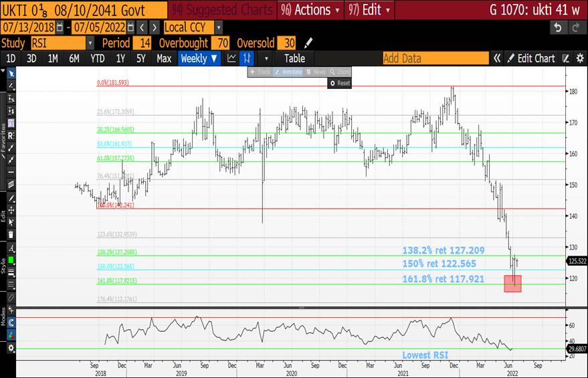Click the News overlay button
The width and height of the screenshot is (588, 378).
click(316, 72)
